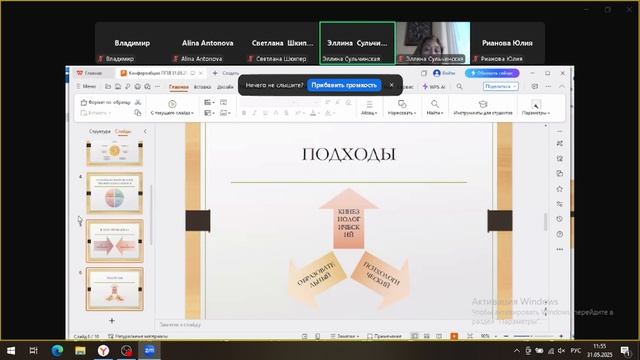Click the copy icon below the scissors
The height and width of the screenshot is (360, 640).
tap(138, 113)
